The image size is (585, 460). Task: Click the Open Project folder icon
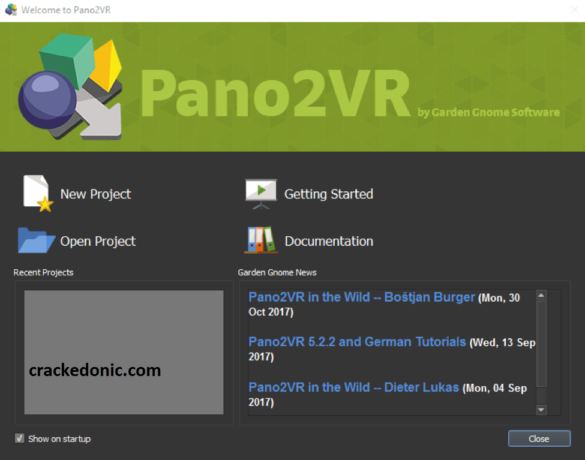(36, 241)
